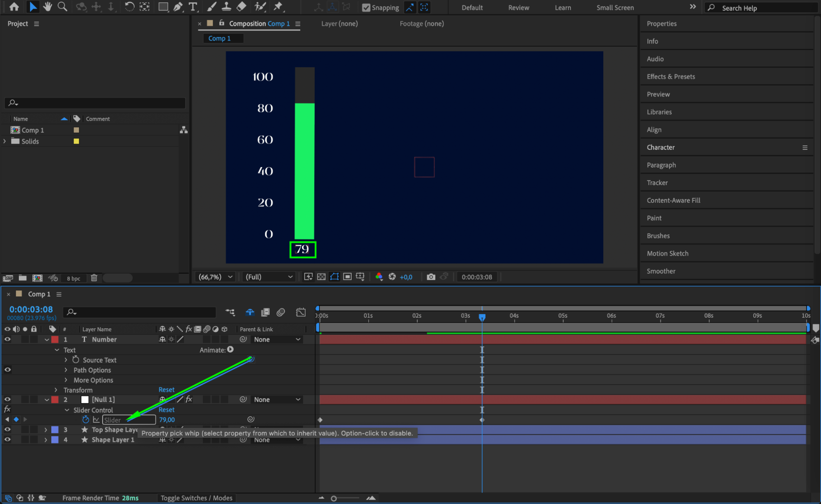
Task: Toggle the Slider property stopwatch
Action: [x=85, y=419]
